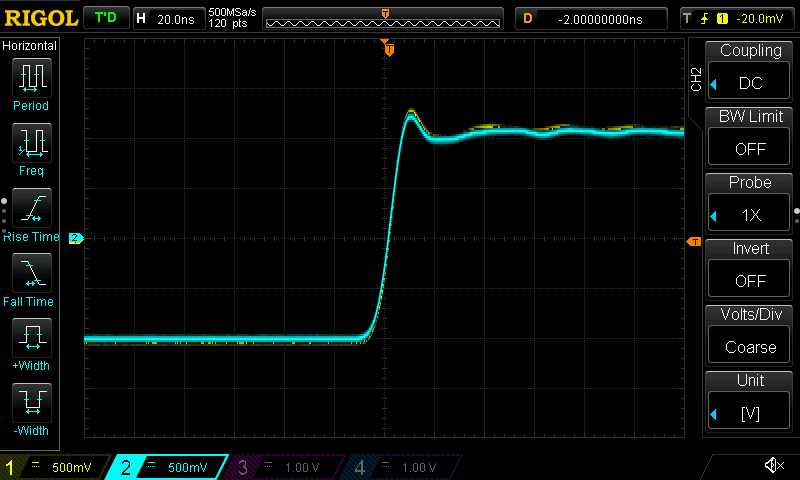
Task: Select the +Width measurement icon
Action: 32,338
